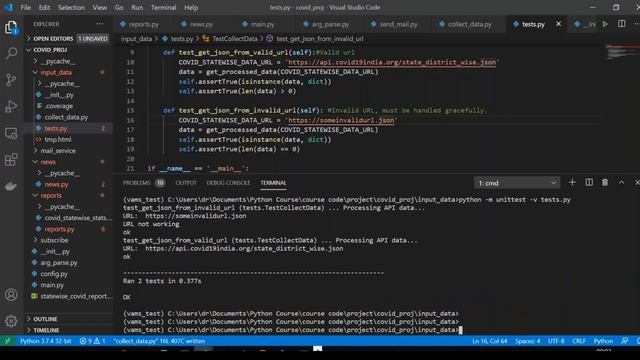
Task: Open config.py in the file tree
Action: [x=54, y=274]
